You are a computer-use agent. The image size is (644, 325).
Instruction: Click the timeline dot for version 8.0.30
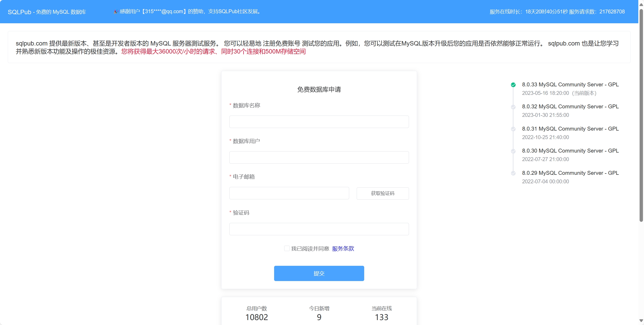point(513,151)
